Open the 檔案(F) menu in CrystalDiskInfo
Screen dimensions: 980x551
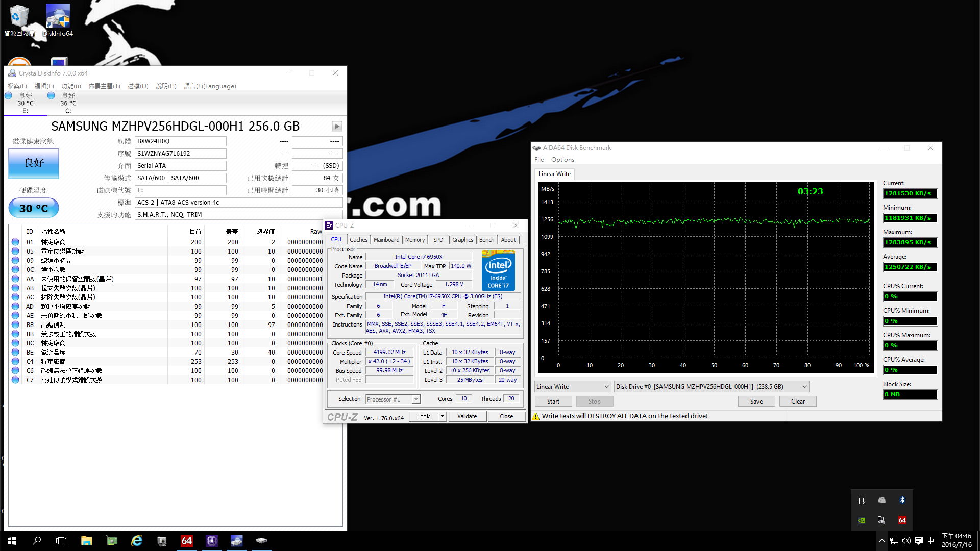17,86
